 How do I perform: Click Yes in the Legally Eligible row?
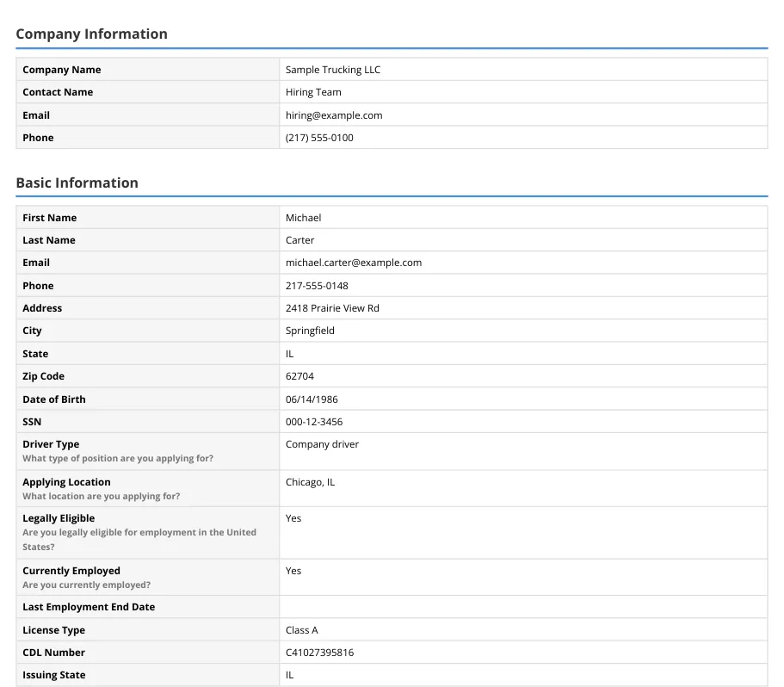pos(293,518)
